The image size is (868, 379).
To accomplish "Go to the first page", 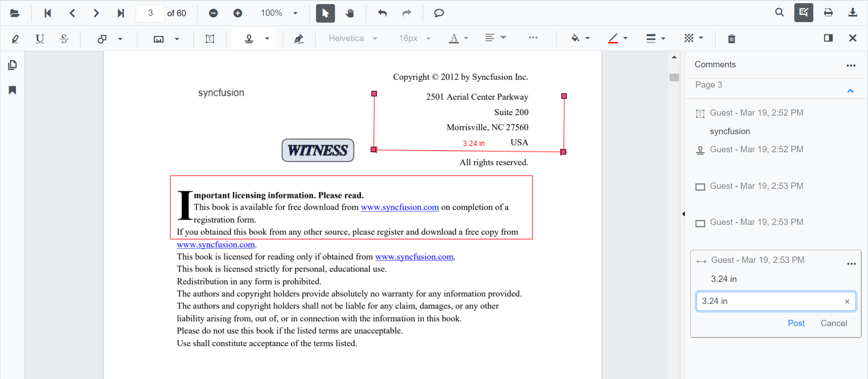I will (47, 13).
